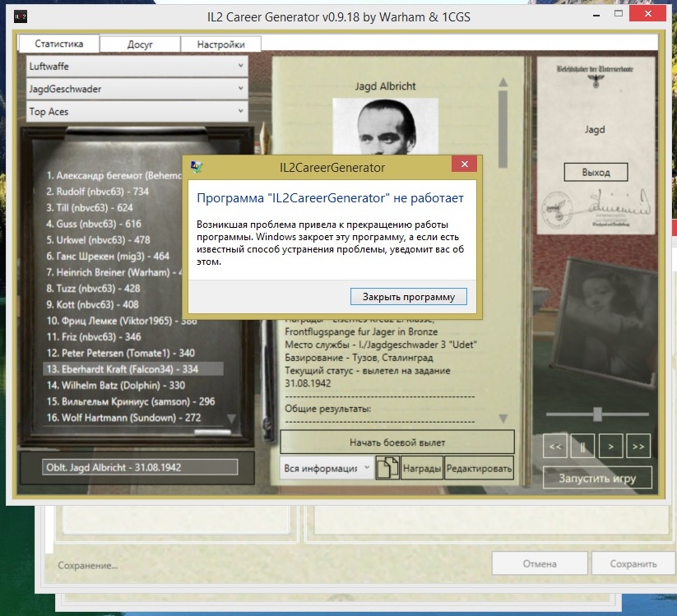The image size is (677, 616).
Task: Click pilot info scroll up arrow
Action: (503, 82)
